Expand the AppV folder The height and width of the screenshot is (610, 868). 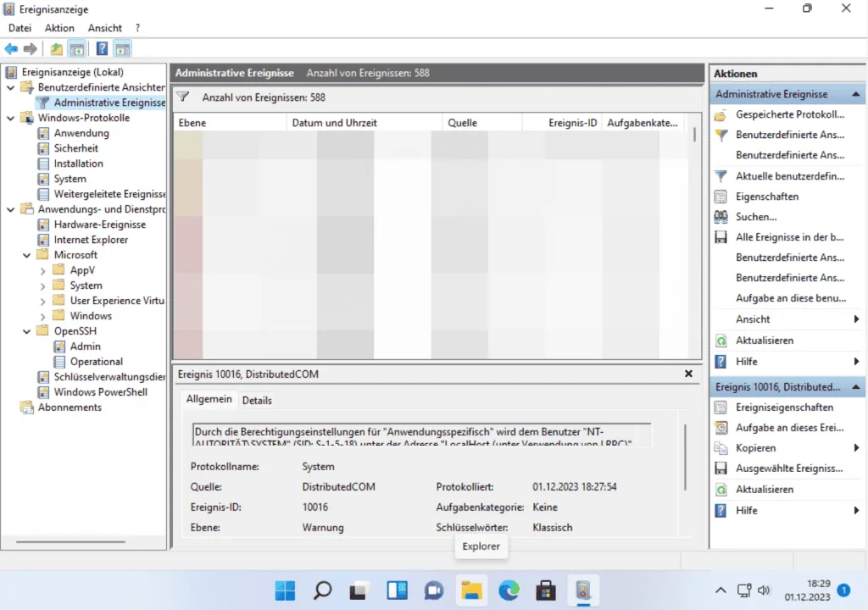pos(42,271)
